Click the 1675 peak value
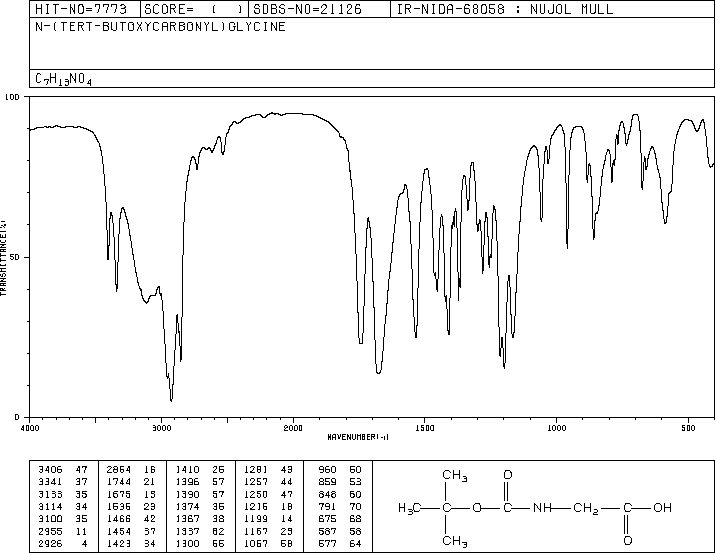 coord(119,494)
